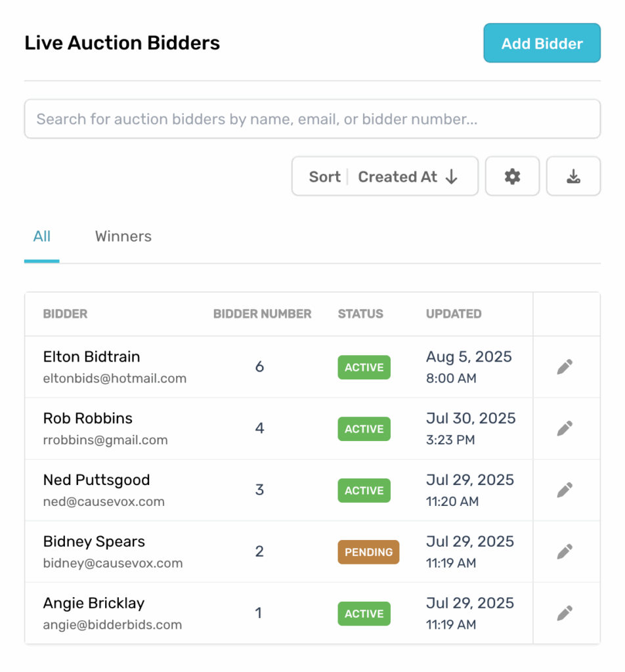Click the PENDING status badge
The width and height of the screenshot is (625, 672).
(x=368, y=552)
